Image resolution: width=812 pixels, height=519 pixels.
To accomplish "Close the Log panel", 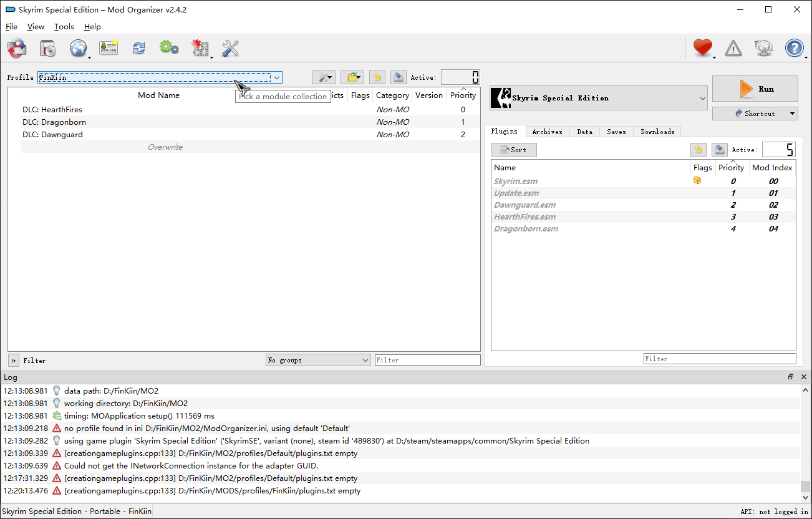I will pyautogui.click(x=804, y=377).
